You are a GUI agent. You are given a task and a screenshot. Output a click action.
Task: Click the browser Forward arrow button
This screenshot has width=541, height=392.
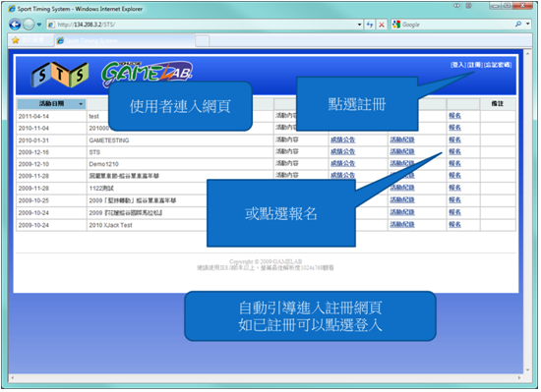pos(29,25)
